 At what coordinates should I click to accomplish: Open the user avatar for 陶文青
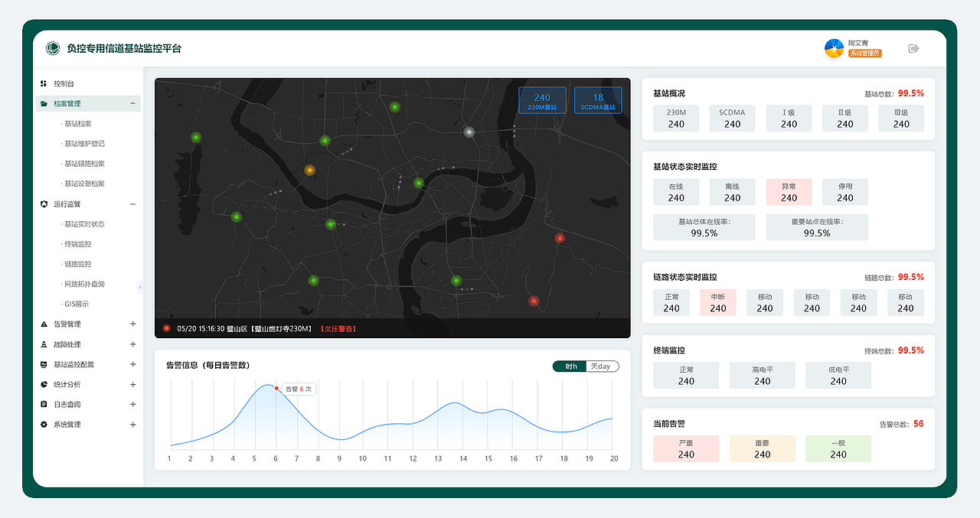pyautogui.click(x=834, y=48)
